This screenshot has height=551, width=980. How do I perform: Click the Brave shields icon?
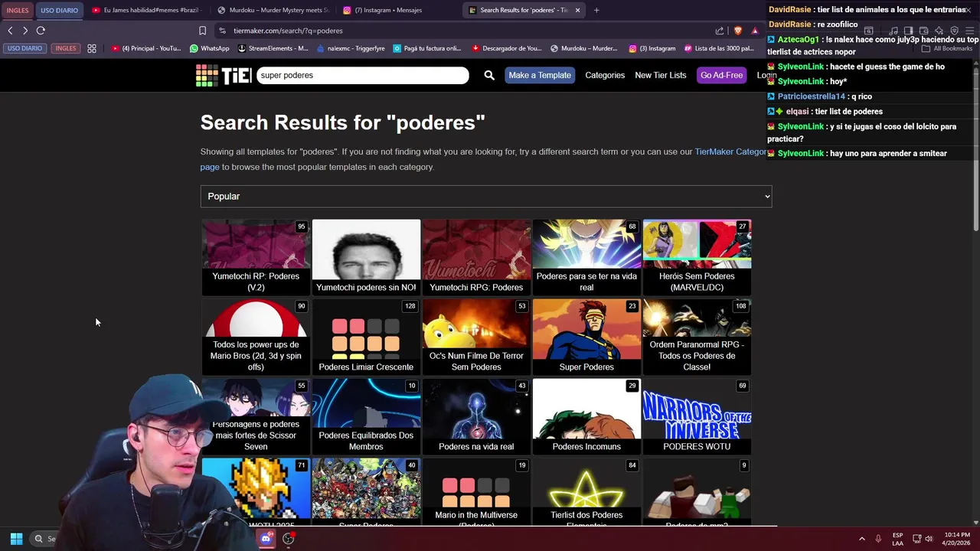click(x=737, y=31)
